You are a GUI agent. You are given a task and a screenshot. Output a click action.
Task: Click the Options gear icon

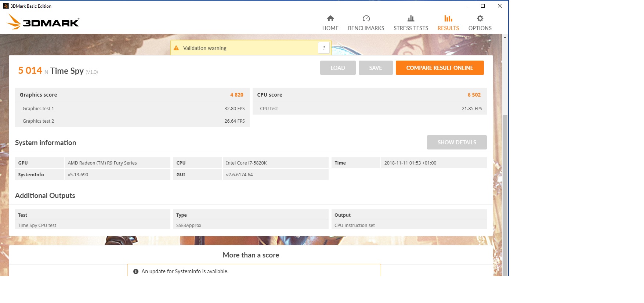click(480, 18)
